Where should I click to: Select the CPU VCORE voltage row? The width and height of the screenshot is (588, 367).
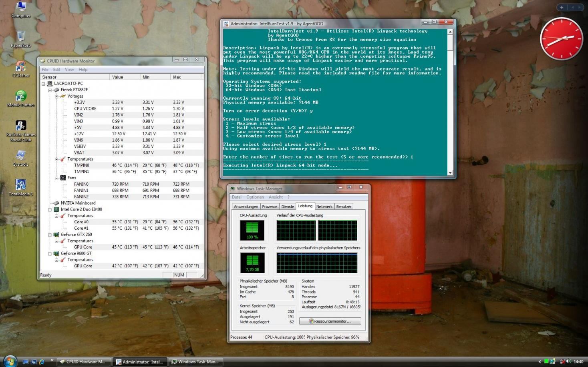pyautogui.click(x=122, y=108)
